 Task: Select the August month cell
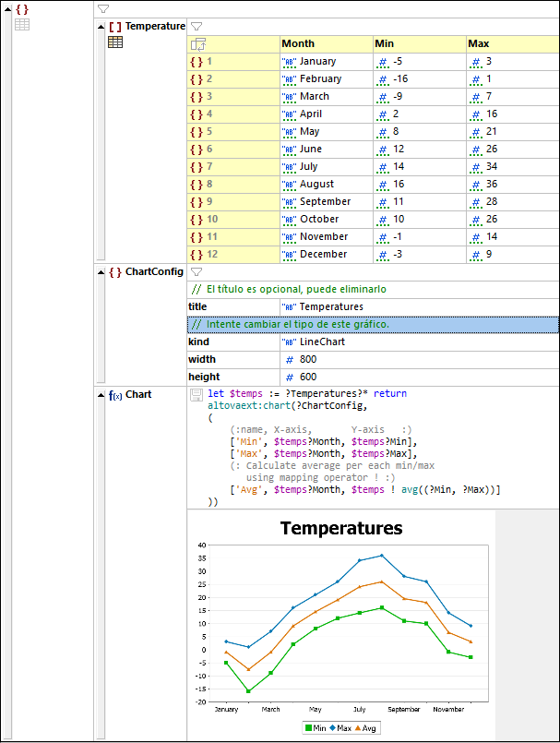click(325, 185)
